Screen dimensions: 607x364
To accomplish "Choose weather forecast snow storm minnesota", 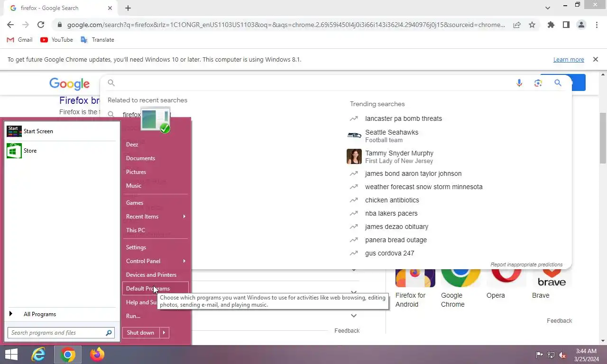I will [424, 187].
